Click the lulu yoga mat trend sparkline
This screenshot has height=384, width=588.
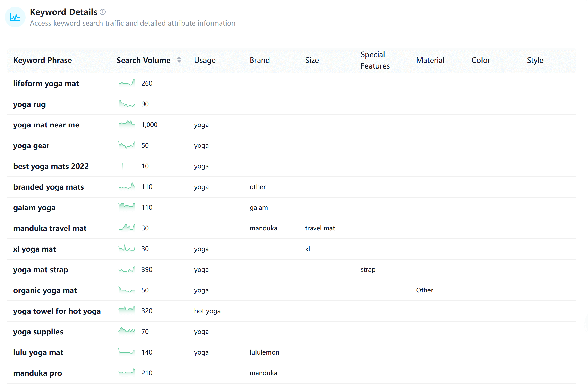coord(127,351)
